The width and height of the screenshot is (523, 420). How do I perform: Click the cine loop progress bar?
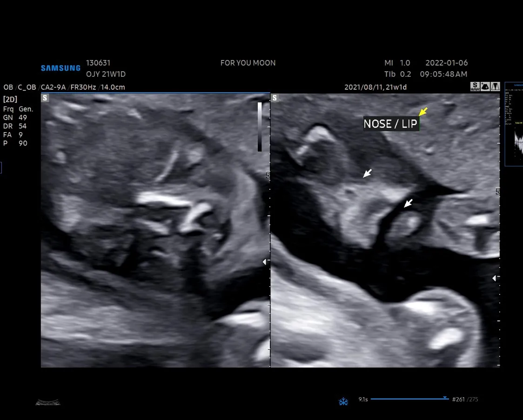coord(409,399)
